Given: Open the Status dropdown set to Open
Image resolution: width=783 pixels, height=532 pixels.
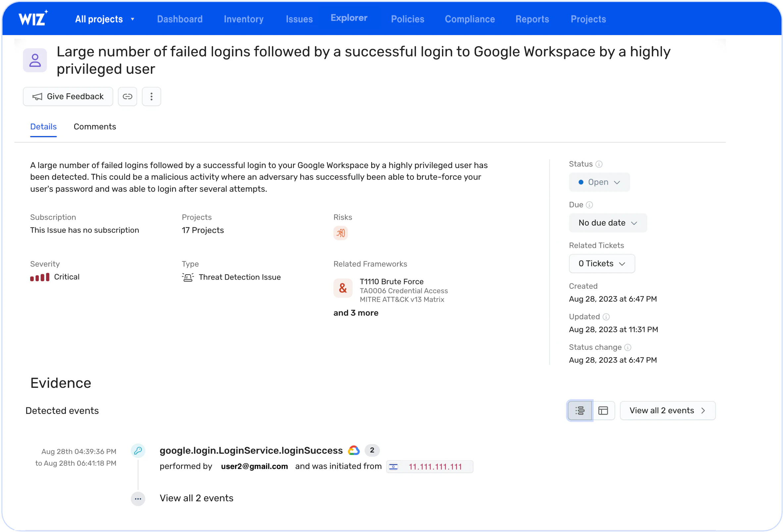Looking at the screenshot, I should [599, 182].
